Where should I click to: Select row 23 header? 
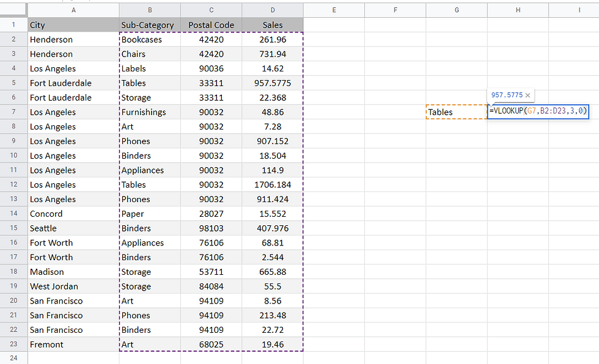pyautogui.click(x=13, y=344)
